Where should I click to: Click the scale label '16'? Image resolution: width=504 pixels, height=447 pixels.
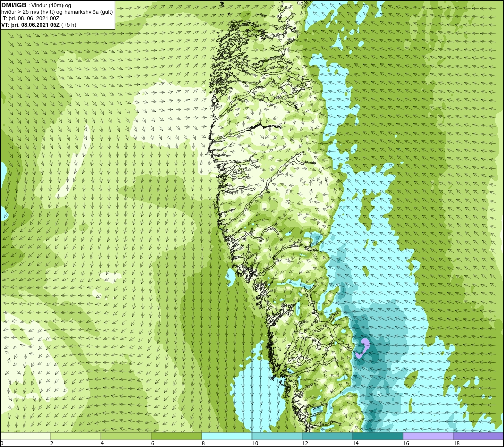coord(406,443)
